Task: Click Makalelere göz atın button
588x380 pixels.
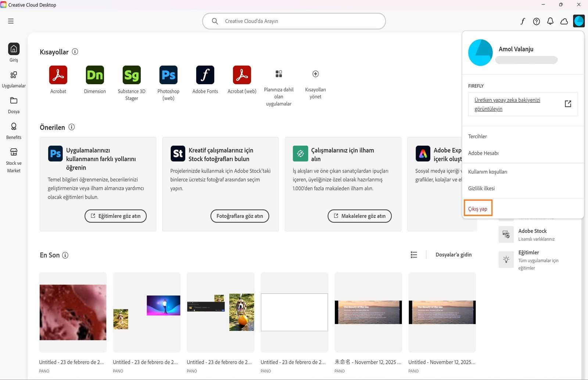Action: (359, 216)
